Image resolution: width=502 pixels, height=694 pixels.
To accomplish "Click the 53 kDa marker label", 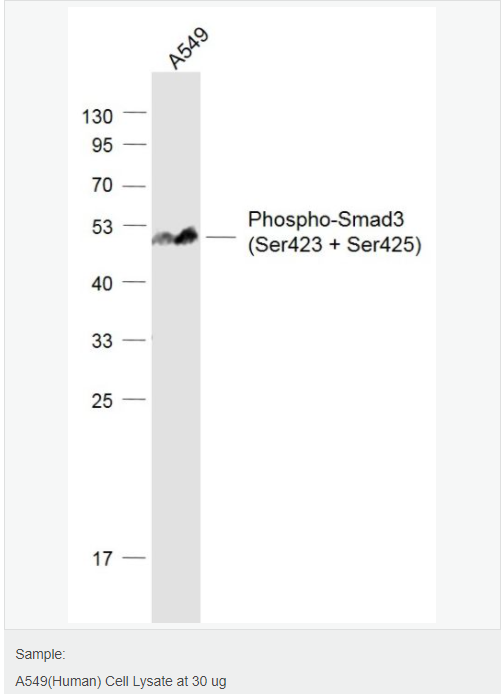I will (102, 227).
